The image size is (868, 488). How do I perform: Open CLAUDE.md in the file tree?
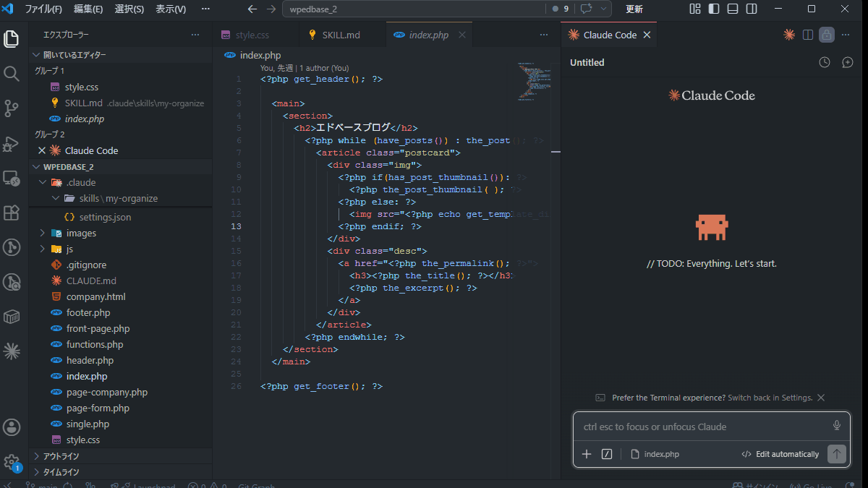91,281
